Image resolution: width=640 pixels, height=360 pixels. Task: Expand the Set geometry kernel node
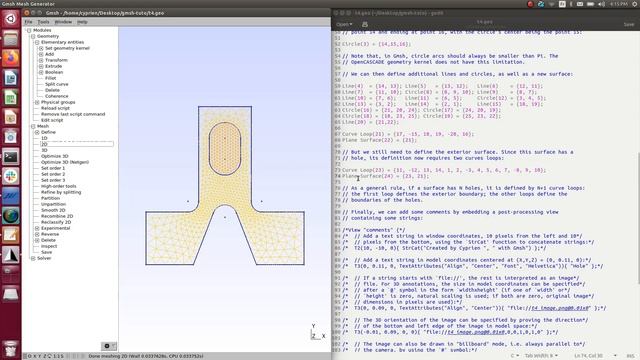[x=41, y=48]
